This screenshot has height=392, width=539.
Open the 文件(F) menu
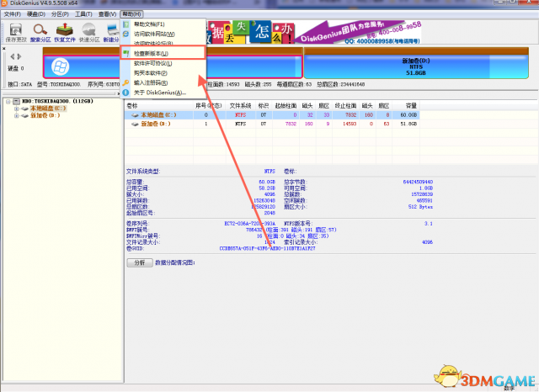[13, 14]
